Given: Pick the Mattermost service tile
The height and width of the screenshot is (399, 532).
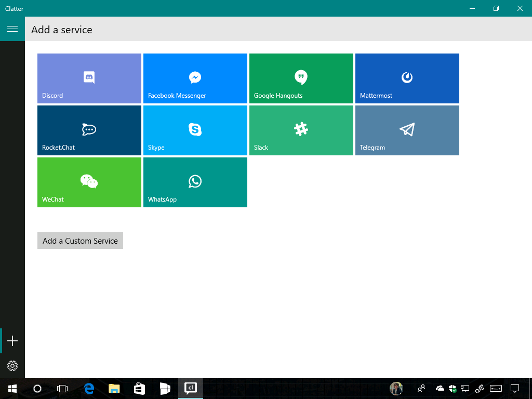Looking at the screenshot, I should pyautogui.click(x=407, y=78).
